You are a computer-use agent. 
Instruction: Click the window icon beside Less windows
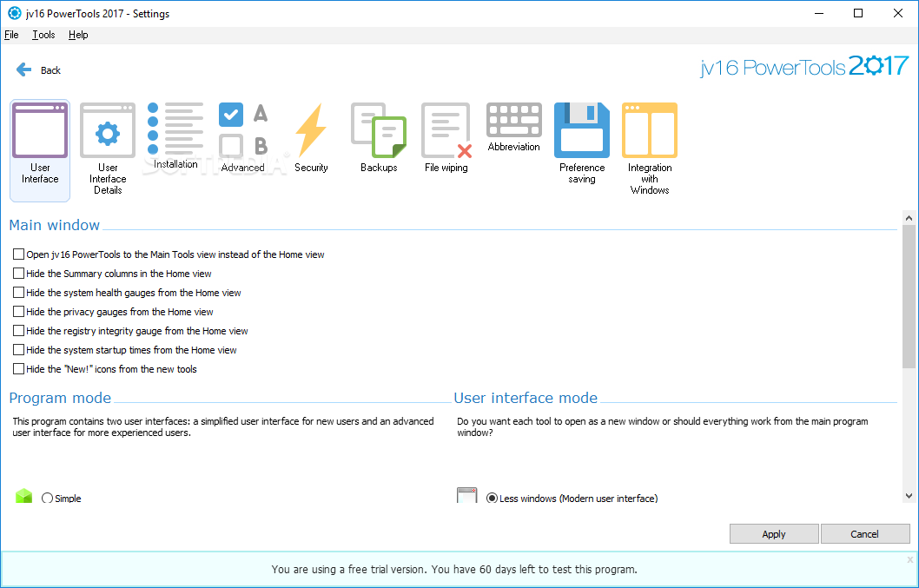[x=467, y=495]
